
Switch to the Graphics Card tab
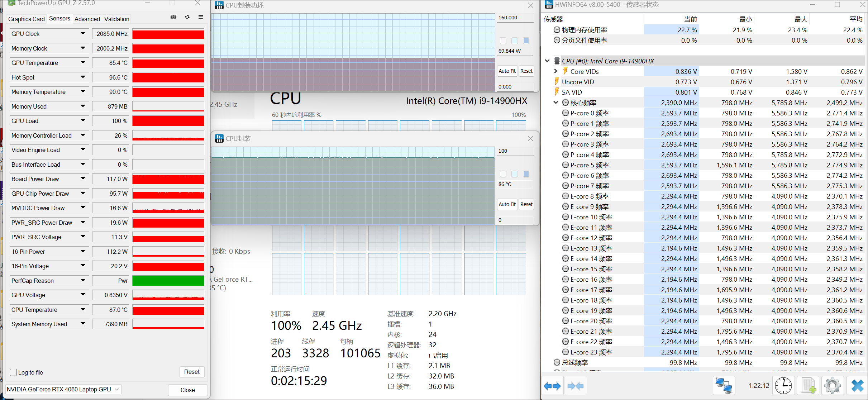(x=27, y=19)
